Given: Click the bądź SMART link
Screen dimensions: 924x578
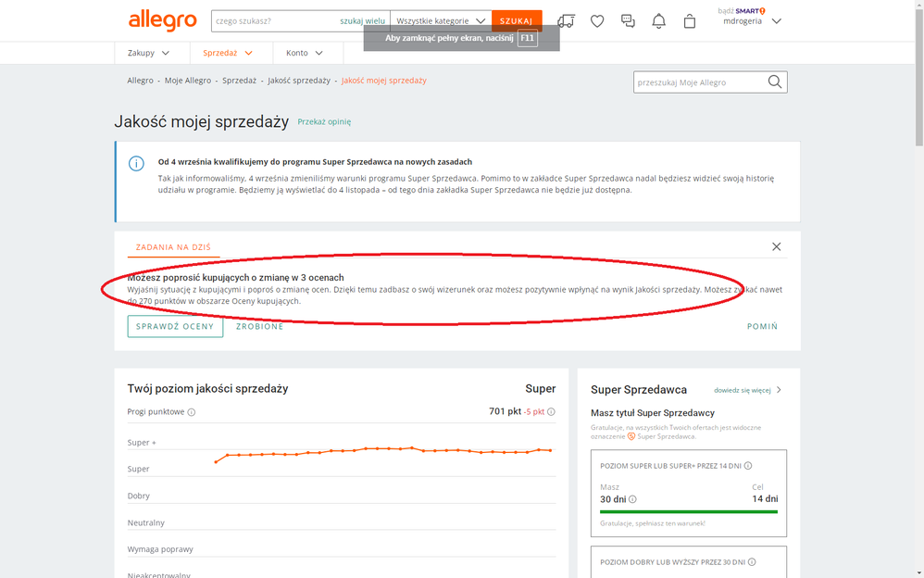Looking at the screenshot, I should pos(742,10).
